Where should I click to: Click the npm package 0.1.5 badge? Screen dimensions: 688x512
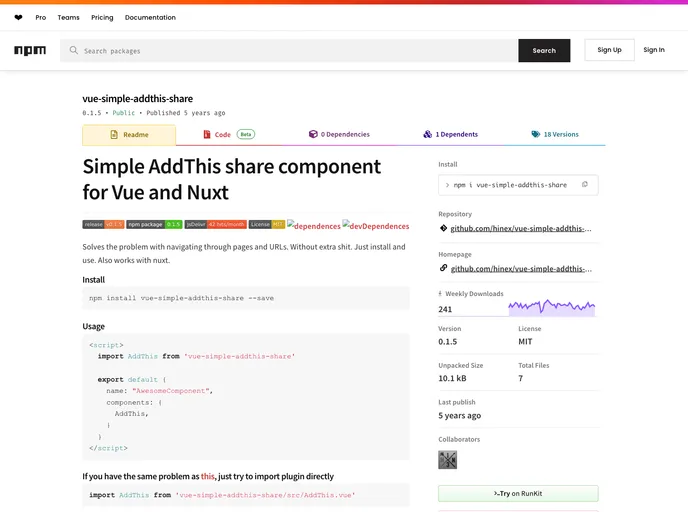[154, 225]
